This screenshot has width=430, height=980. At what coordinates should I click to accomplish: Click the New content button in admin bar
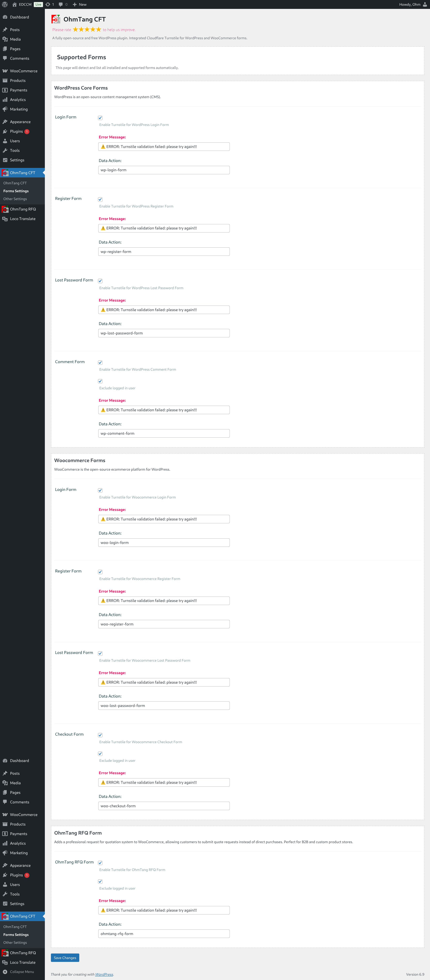tap(80, 5)
